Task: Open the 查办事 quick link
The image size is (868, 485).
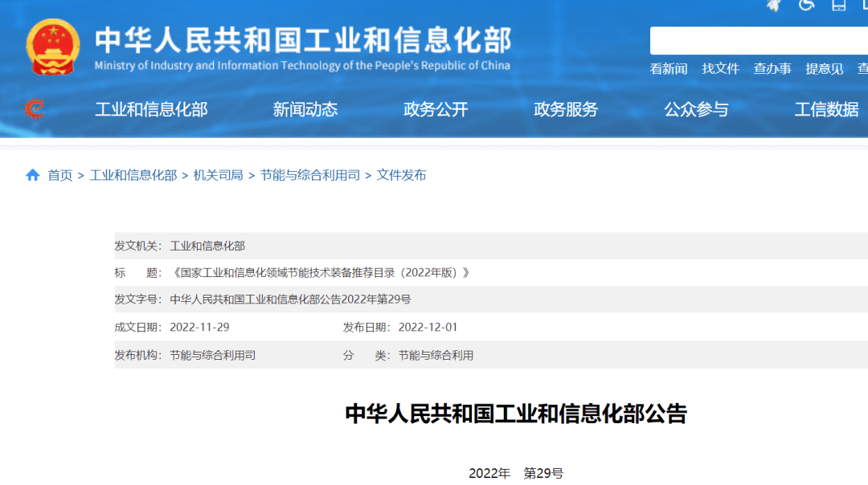Action: (772, 69)
